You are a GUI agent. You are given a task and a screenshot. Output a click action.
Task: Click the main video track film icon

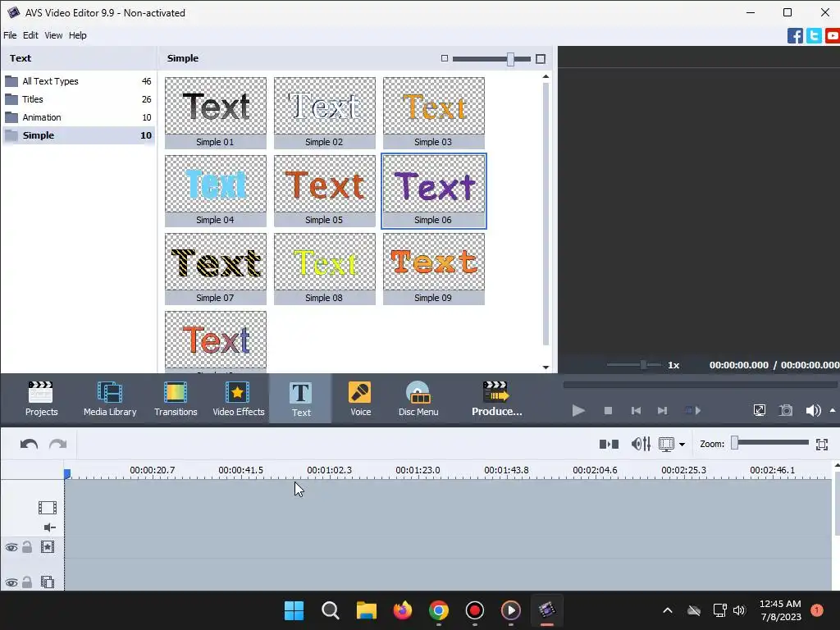click(47, 507)
